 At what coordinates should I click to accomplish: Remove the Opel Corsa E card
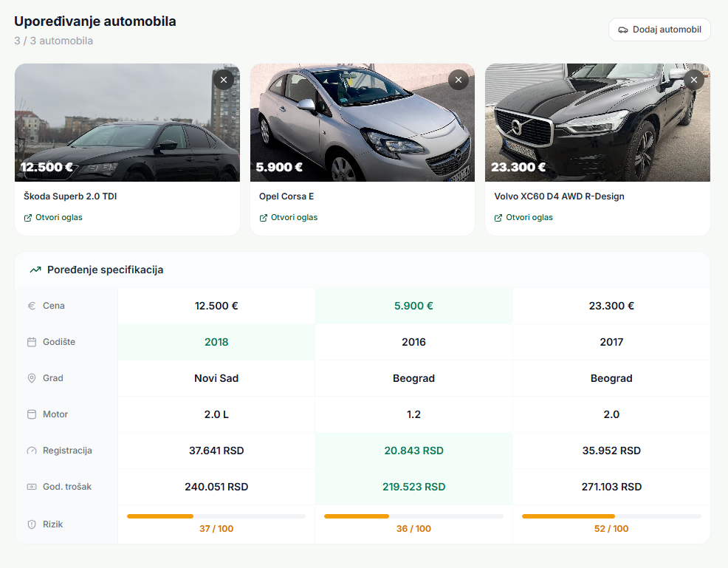click(x=459, y=80)
